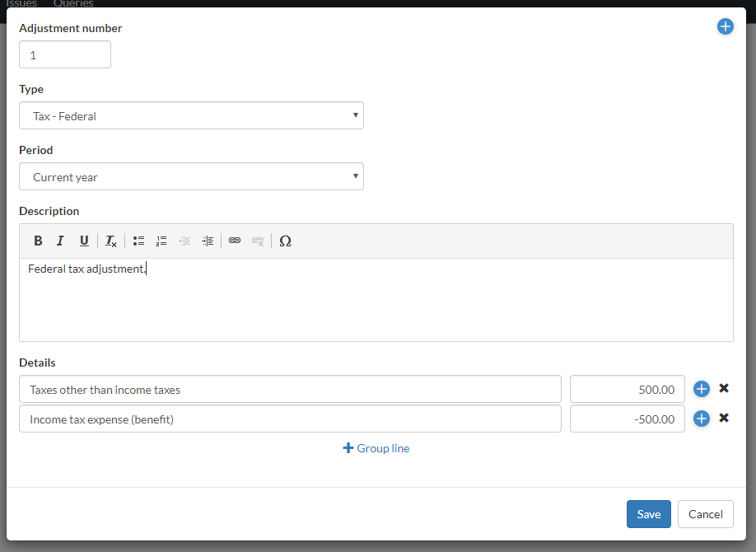Open the Type dropdown showing Tax - Federal
This screenshot has height=552, width=756.
[x=191, y=116]
